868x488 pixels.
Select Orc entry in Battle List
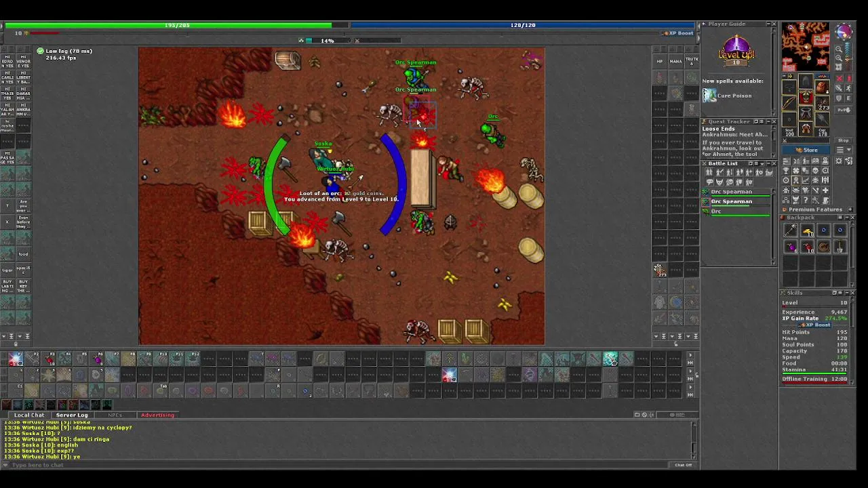[736, 211]
